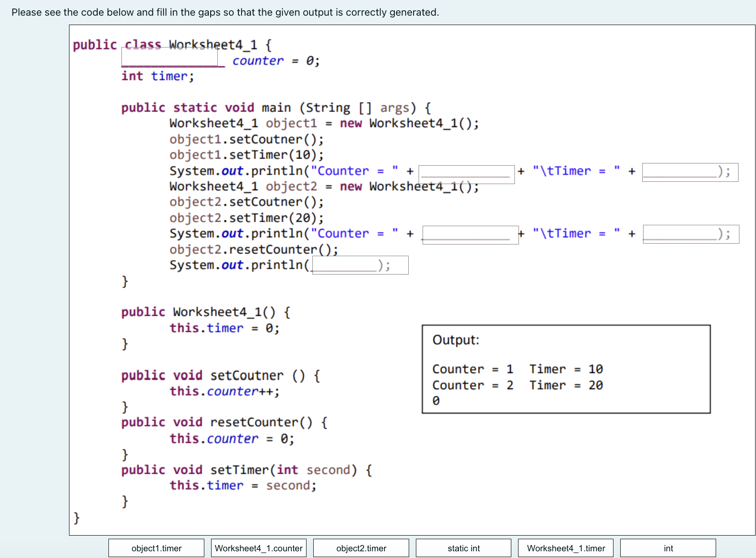The height and width of the screenshot is (558, 756).
Task: Click the 'Output:' heading text
Action: pos(456,340)
